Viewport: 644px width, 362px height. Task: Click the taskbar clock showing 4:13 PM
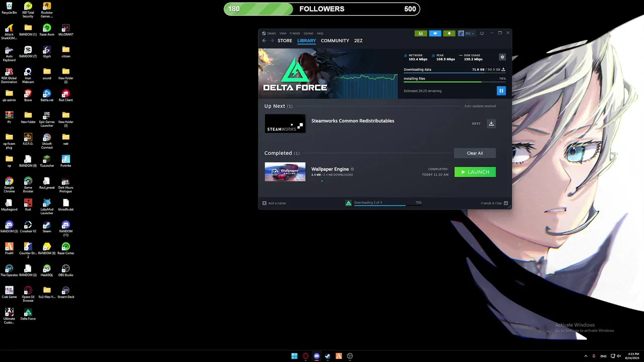(x=633, y=356)
